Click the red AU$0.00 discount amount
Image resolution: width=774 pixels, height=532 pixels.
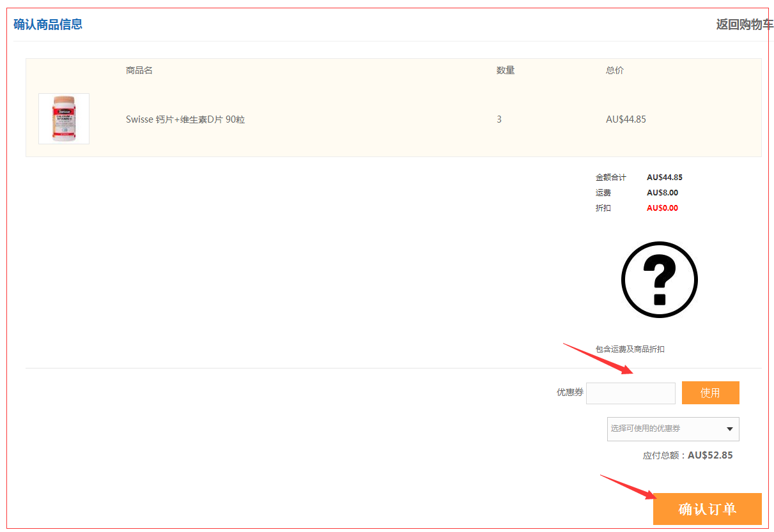click(662, 208)
